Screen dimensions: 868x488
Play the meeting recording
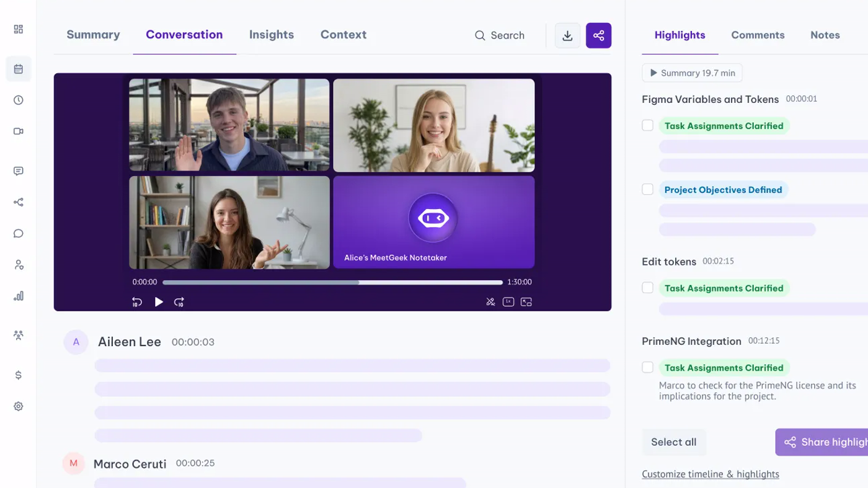point(159,302)
